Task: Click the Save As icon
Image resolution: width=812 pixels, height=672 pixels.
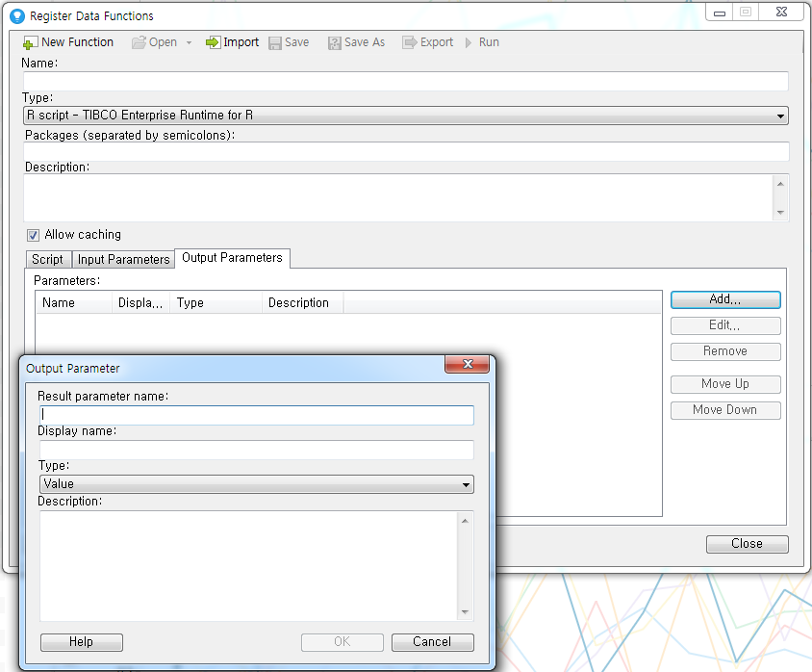Action: point(355,42)
